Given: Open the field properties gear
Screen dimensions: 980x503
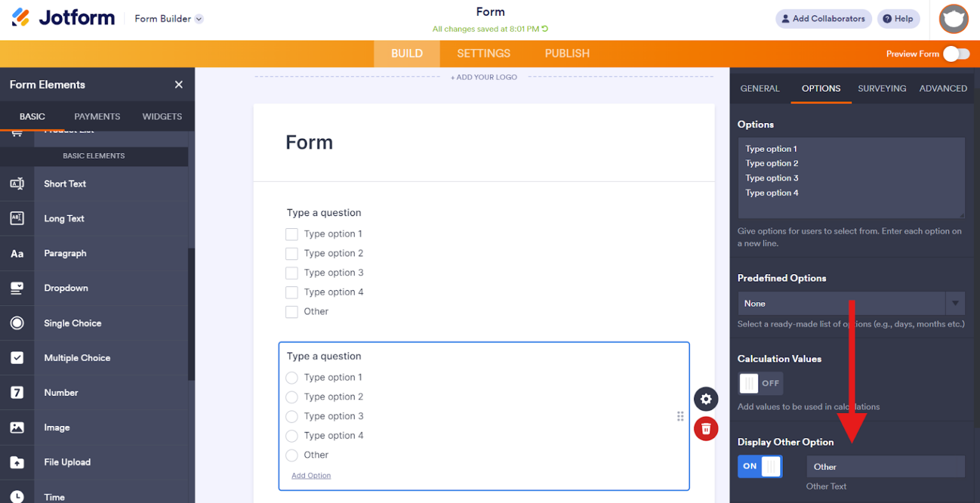Looking at the screenshot, I should [x=706, y=398].
